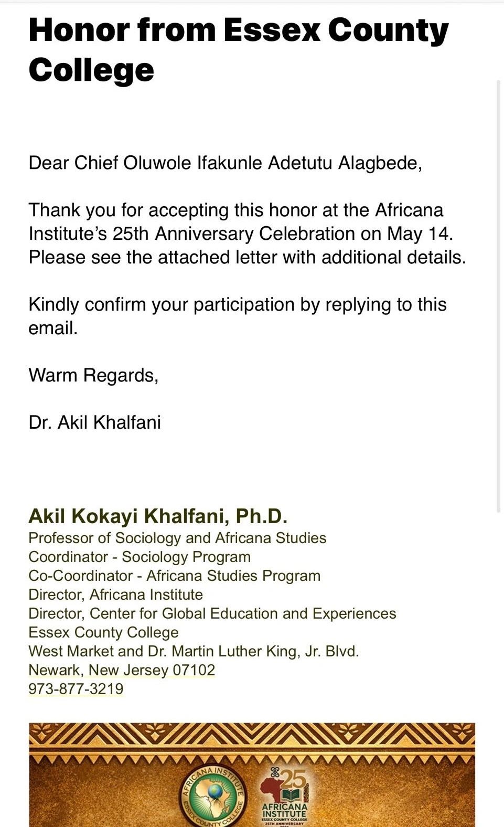Click the Kindly confirm your participation paragraph

coord(238,316)
